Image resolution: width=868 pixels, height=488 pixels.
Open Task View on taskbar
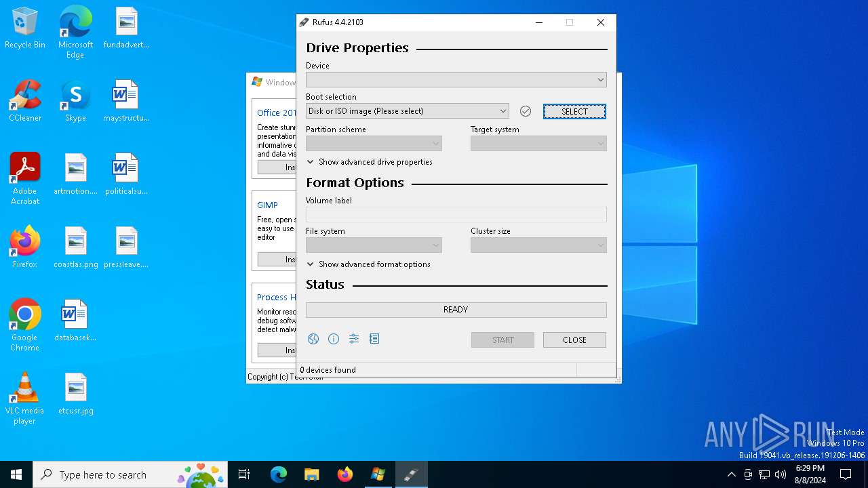pyautogui.click(x=244, y=474)
